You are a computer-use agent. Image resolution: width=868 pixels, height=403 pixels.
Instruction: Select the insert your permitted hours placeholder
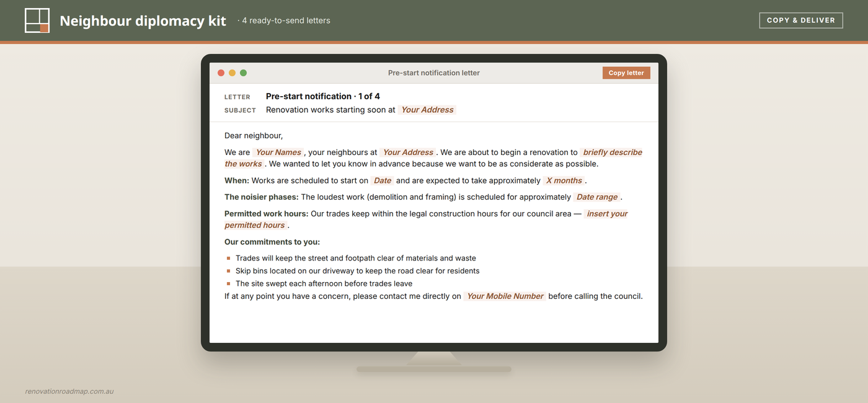point(427,219)
